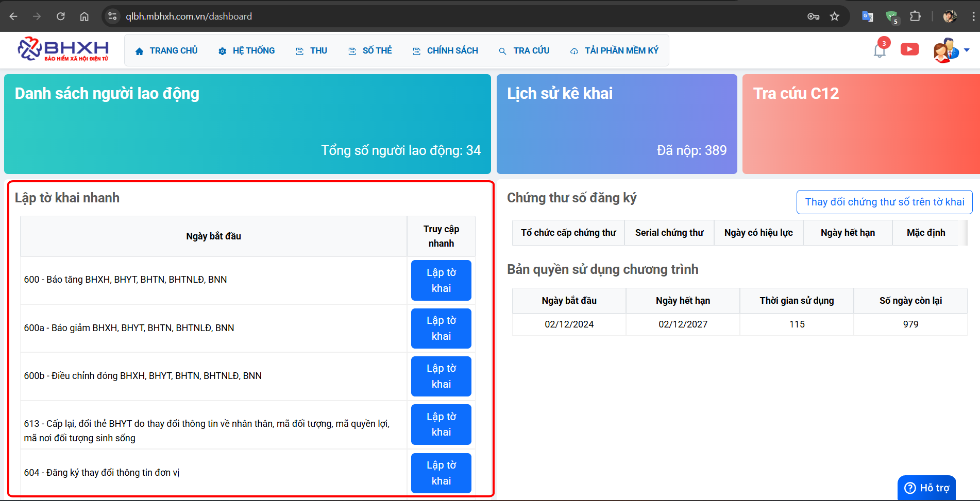Click Tổ chức cấp chứng thư column header

tap(568, 233)
